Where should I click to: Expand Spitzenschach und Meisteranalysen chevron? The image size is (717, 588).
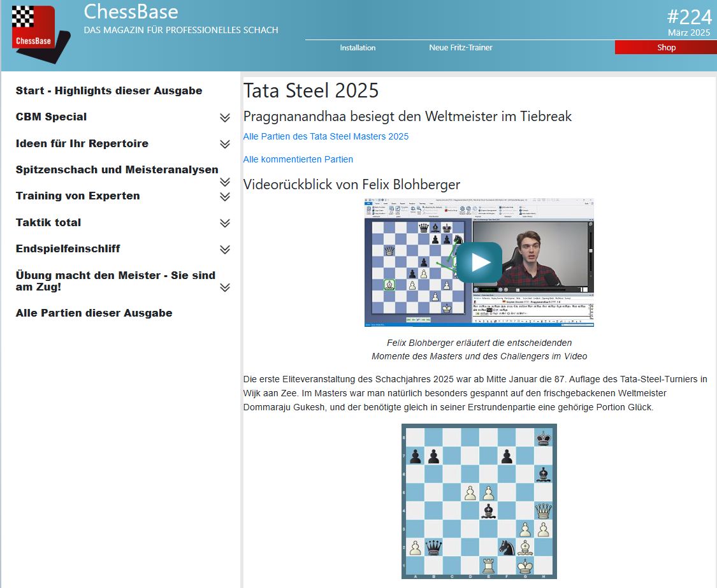(224, 182)
